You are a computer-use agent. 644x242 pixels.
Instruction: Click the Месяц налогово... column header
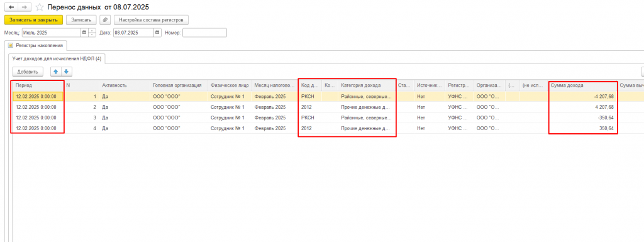coord(275,85)
